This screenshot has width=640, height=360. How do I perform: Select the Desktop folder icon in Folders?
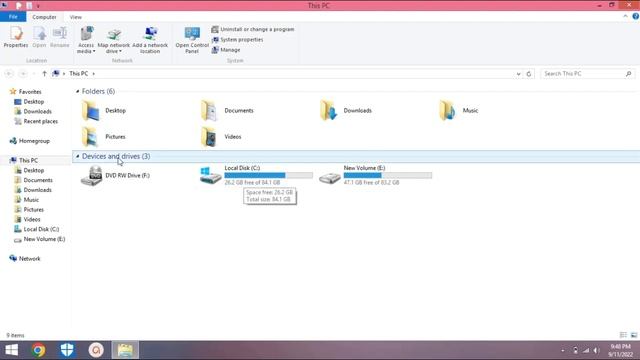[x=91, y=111]
